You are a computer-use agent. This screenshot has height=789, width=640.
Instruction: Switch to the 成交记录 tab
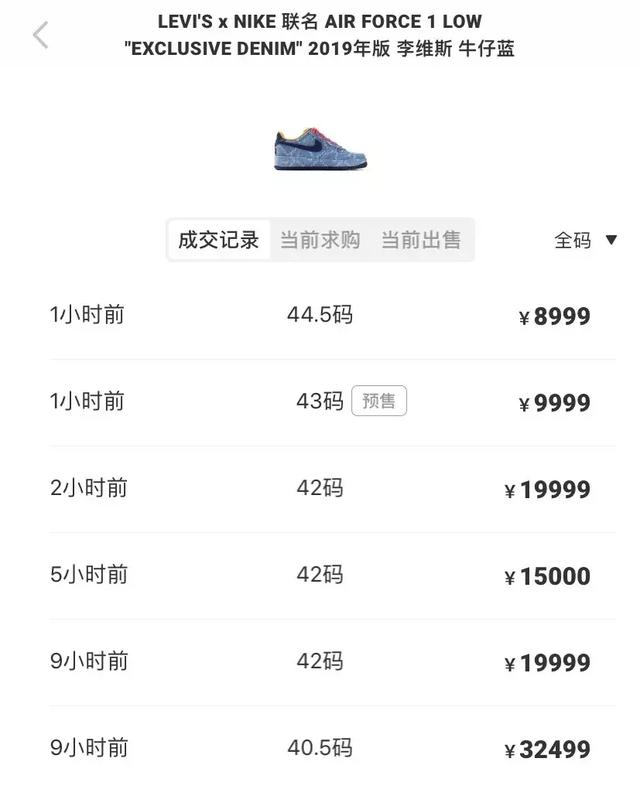coord(218,240)
